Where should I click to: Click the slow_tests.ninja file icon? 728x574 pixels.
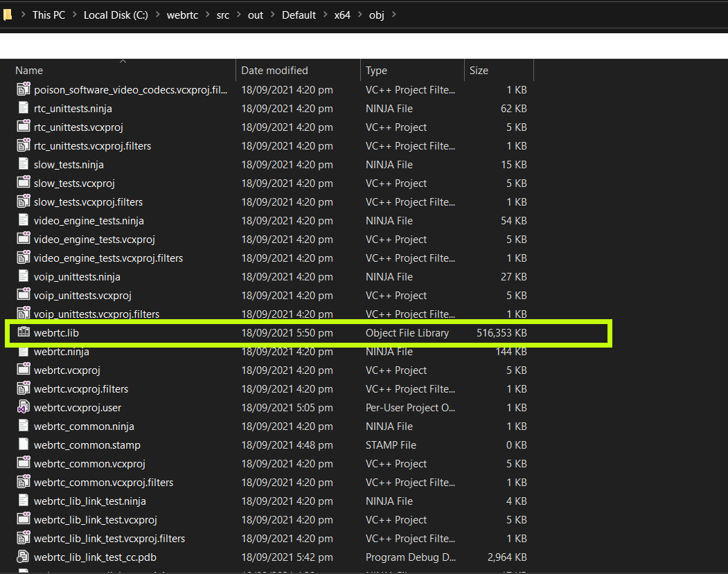click(x=24, y=164)
